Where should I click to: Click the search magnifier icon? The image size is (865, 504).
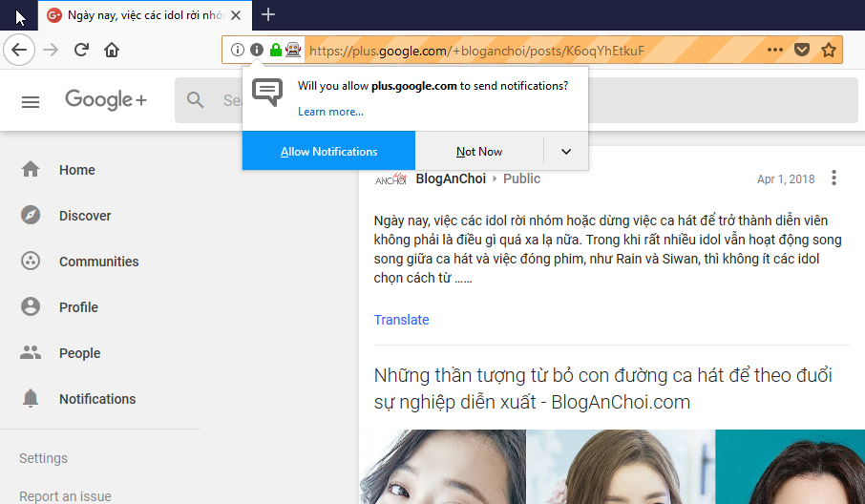click(196, 100)
